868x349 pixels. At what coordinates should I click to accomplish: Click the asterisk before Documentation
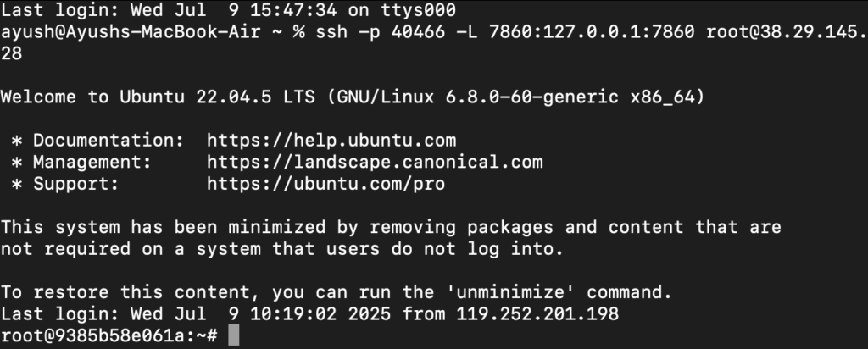coord(17,141)
